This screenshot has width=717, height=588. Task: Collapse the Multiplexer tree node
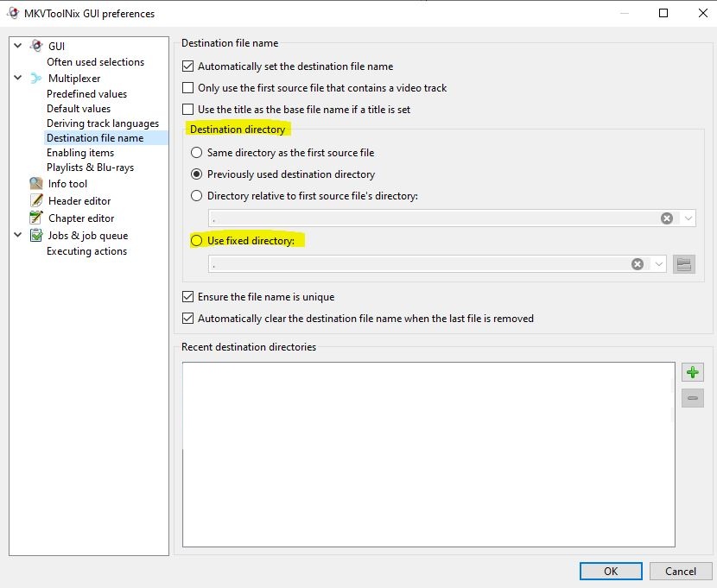18,78
